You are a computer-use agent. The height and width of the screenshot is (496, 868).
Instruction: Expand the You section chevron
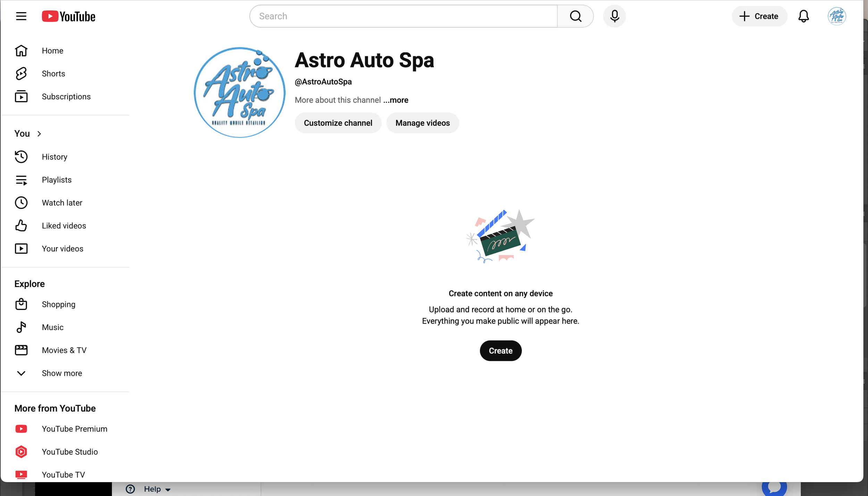click(x=39, y=134)
